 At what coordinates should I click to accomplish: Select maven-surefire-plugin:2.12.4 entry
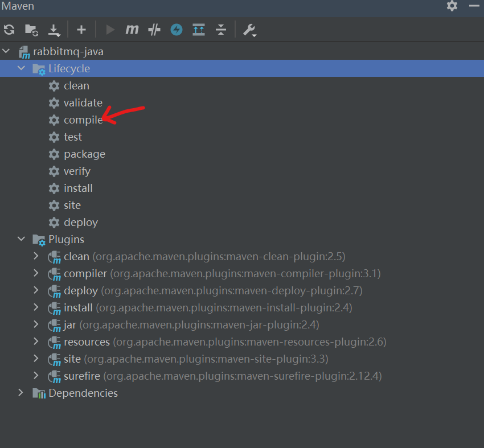tap(242, 376)
